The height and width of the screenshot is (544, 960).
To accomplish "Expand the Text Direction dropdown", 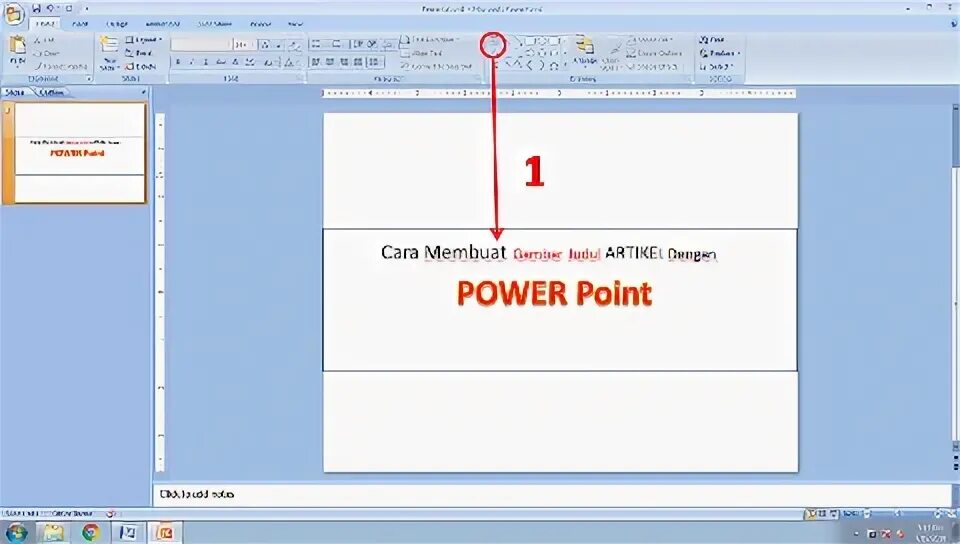I will (431, 39).
